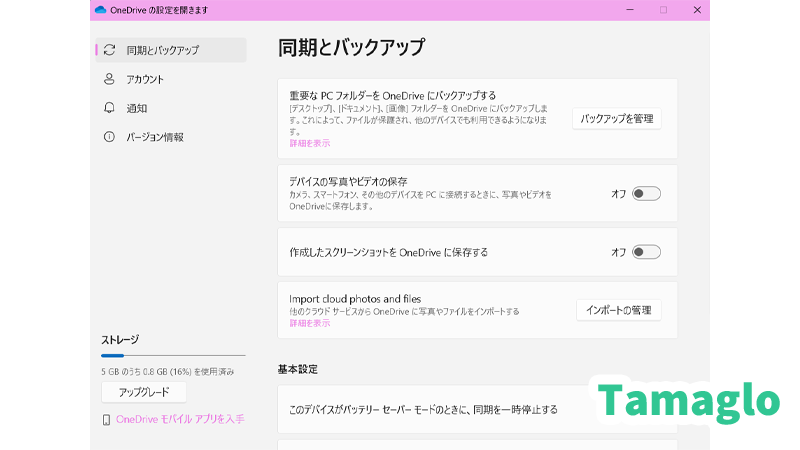This screenshot has height=450, width=800.
Task: Click the OneDrive cloud icon in the title bar
Action: [x=100, y=10]
